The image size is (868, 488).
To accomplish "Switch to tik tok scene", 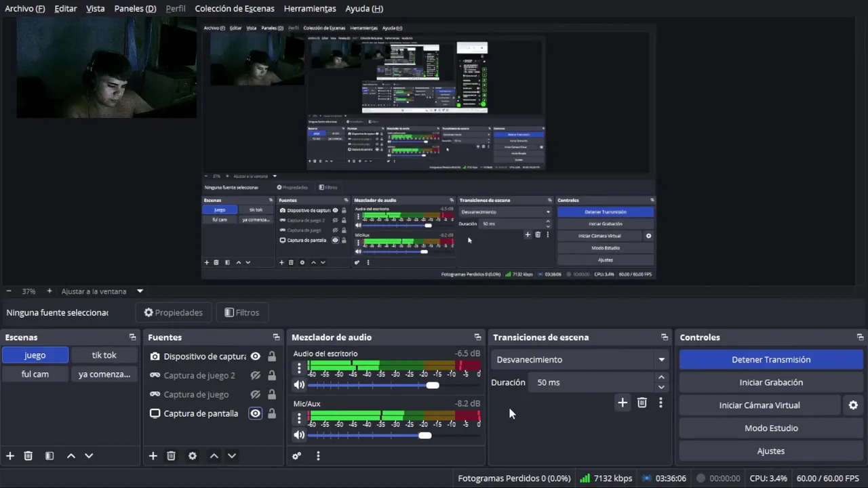I will (x=104, y=355).
